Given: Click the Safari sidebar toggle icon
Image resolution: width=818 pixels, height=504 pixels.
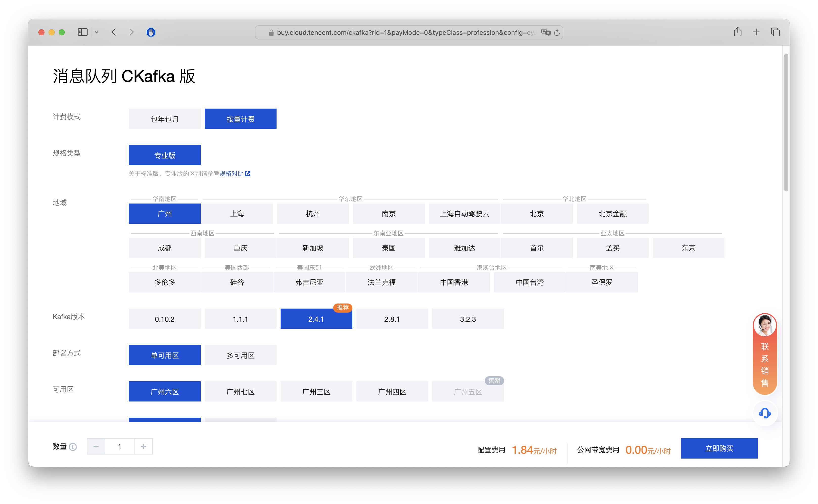Looking at the screenshot, I should [x=82, y=32].
